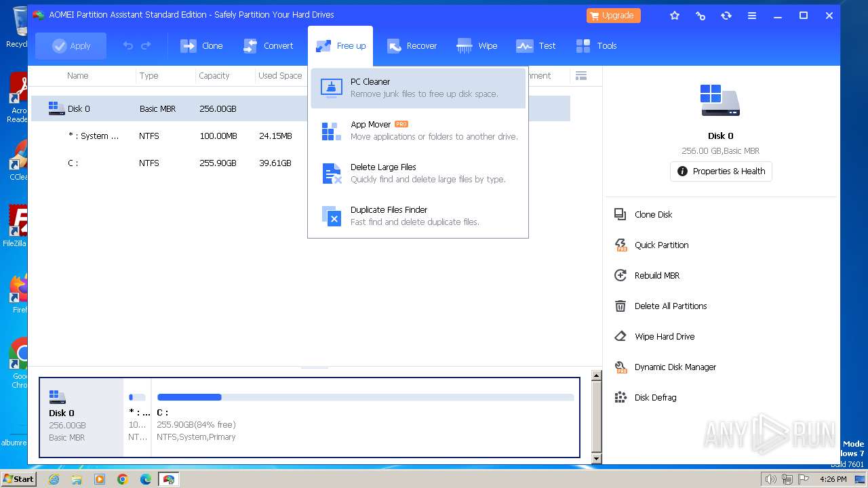
Task: Click the Quick Partition icon
Action: (x=620, y=245)
